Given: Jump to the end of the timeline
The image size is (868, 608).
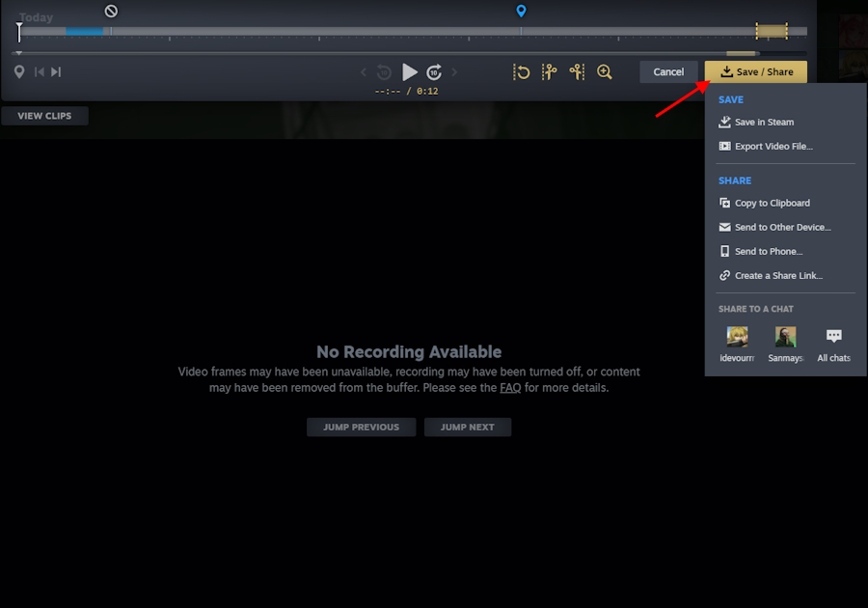Looking at the screenshot, I should click(x=56, y=71).
